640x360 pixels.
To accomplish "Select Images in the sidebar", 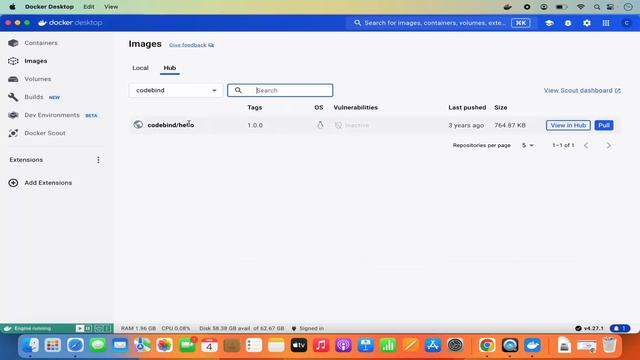I will coord(36,61).
